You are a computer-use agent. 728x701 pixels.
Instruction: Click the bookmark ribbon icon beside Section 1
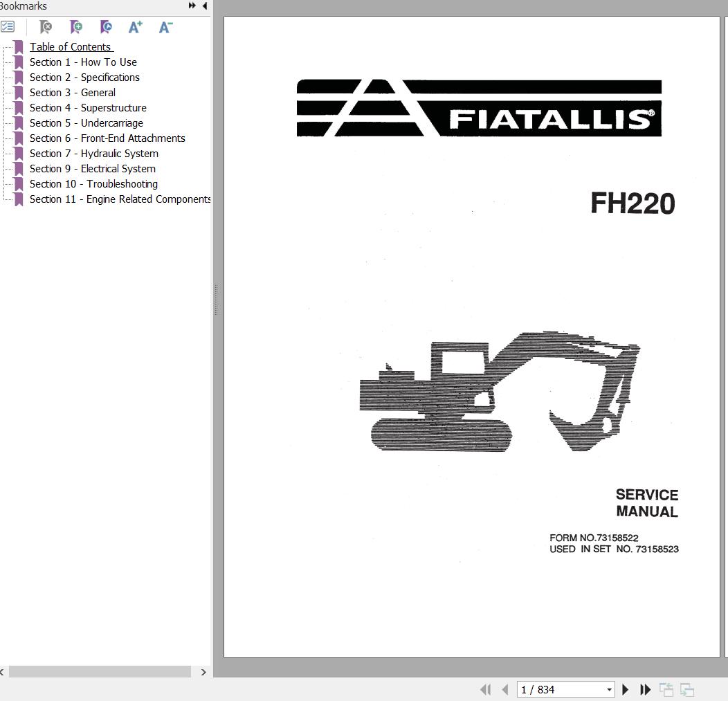(x=19, y=63)
